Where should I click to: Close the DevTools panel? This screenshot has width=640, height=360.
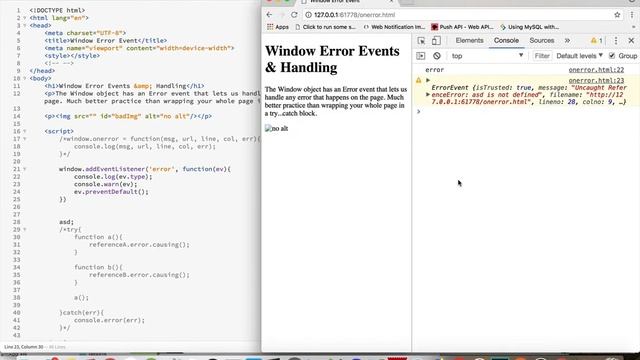click(631, 40)
